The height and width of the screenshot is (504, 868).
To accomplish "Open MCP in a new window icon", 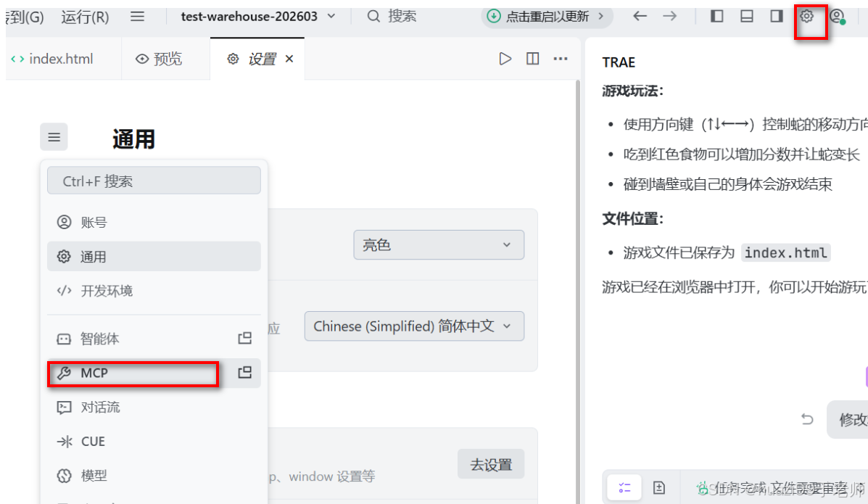I will (244, 373).
